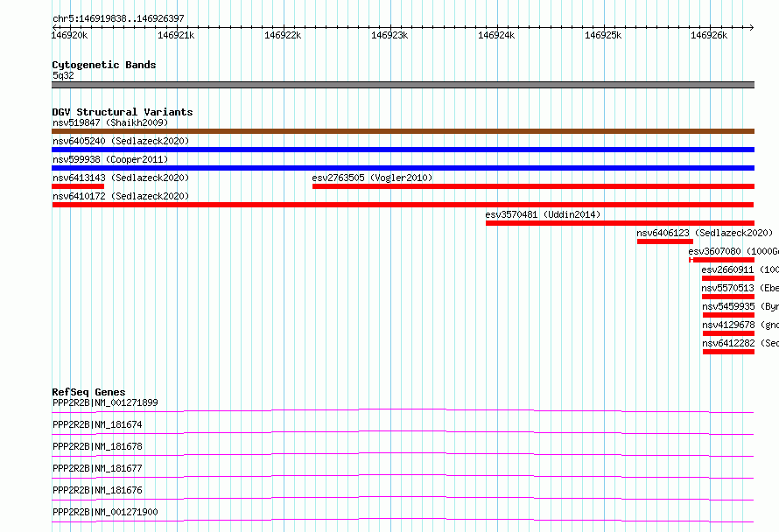Open the nsv6412282 variant label
779x532 pixels.
click(x=740, y=343)
